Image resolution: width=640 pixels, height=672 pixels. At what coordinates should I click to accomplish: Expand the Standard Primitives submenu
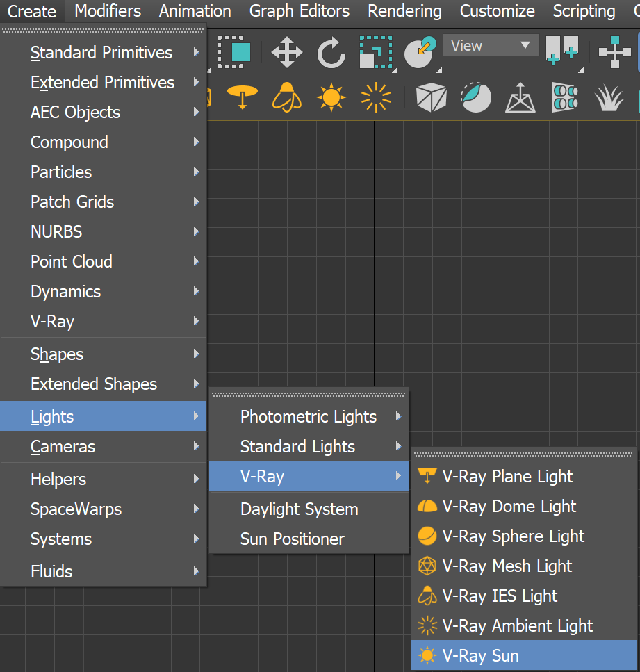click(101, 52)
